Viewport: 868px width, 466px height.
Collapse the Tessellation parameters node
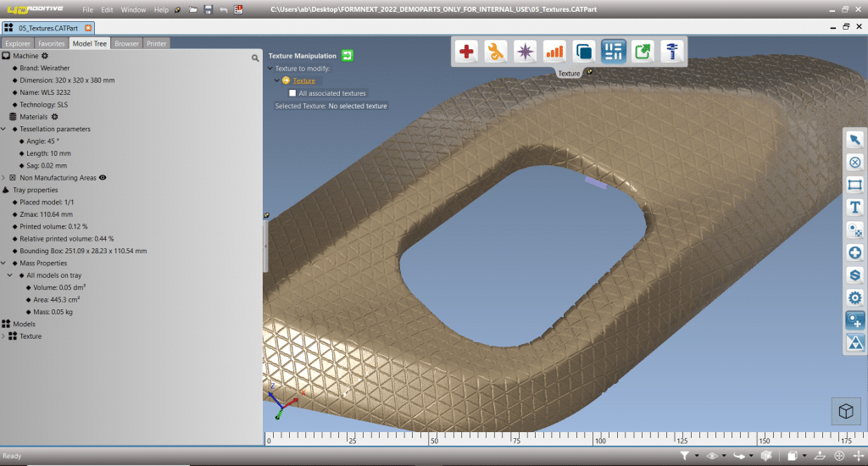(4, 129)
